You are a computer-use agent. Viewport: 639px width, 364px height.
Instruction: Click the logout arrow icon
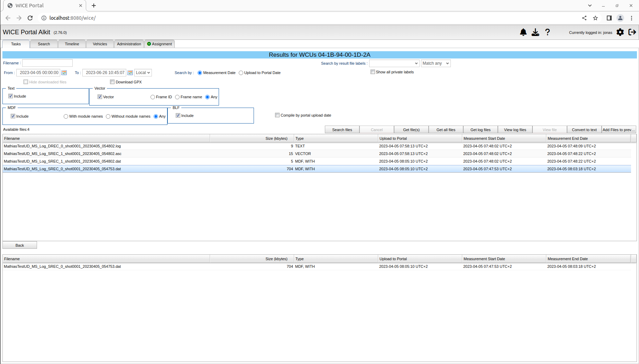(x=632, y=32)
